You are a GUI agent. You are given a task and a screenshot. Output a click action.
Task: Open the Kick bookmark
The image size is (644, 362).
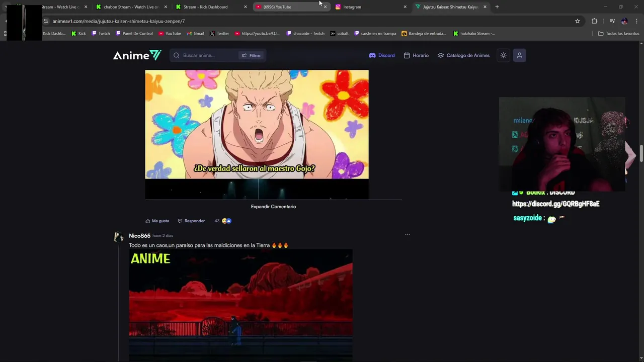pyautogui.click(x=78, y=34)
